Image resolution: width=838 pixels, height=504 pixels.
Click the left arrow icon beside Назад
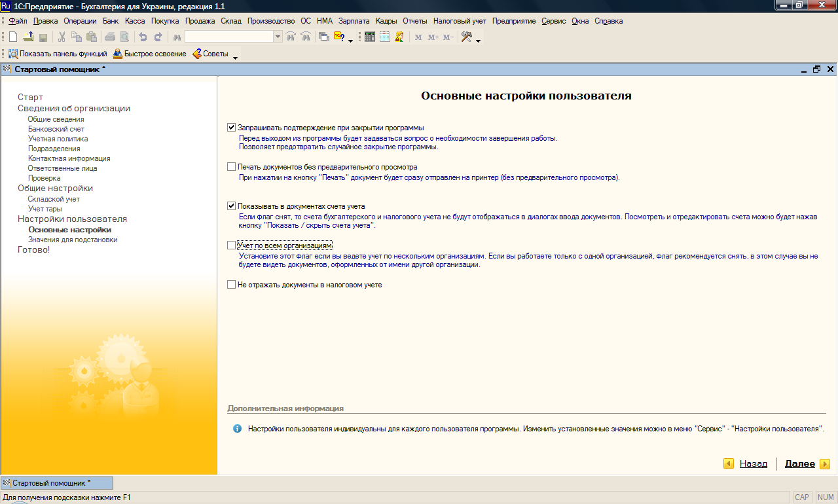coord(729,463)
